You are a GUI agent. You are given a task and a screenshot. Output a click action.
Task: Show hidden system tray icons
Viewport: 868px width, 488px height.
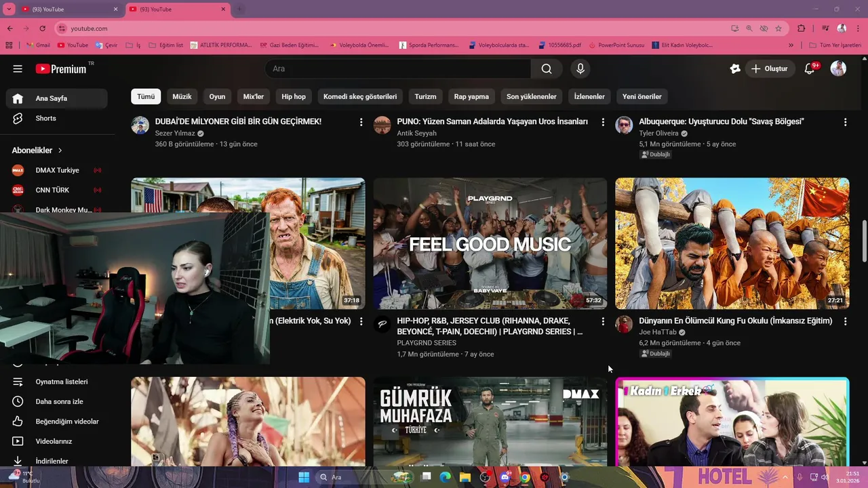[787, 477]
